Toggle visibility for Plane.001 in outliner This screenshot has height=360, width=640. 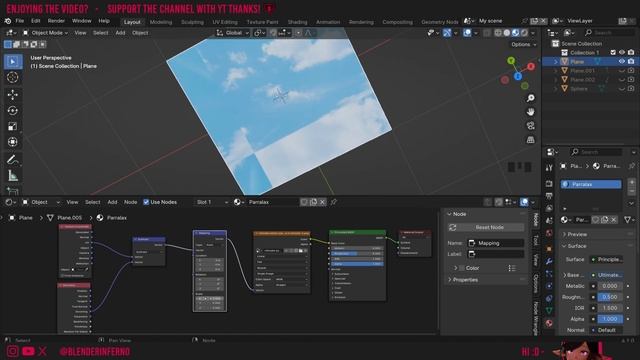622,70
